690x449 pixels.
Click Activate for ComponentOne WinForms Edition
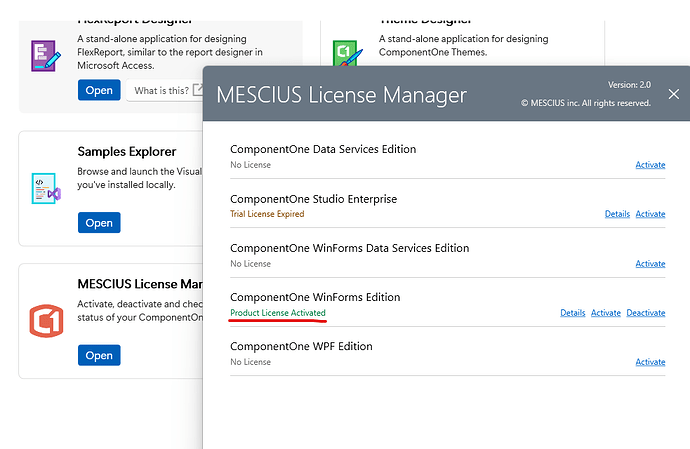pos(606,313)
